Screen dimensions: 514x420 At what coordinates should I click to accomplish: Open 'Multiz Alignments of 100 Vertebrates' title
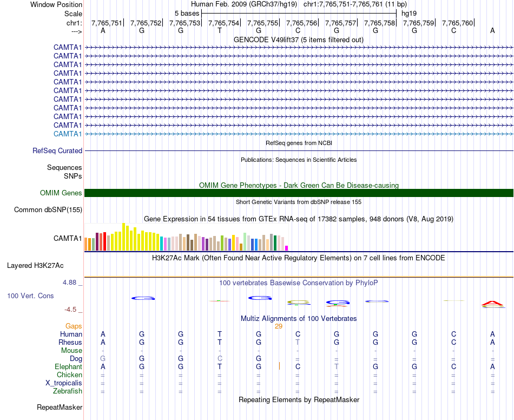pyautogui.click(x=299, y=319)
